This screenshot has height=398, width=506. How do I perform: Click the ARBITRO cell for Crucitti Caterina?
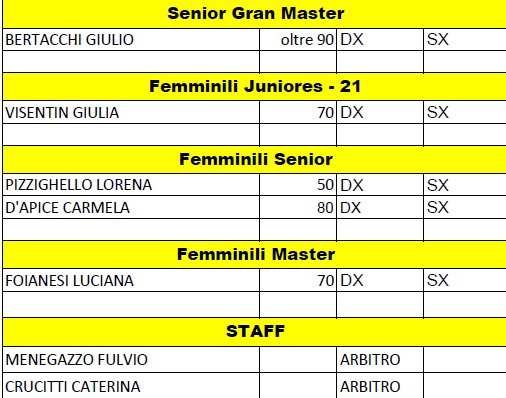[x=380, y=386]
